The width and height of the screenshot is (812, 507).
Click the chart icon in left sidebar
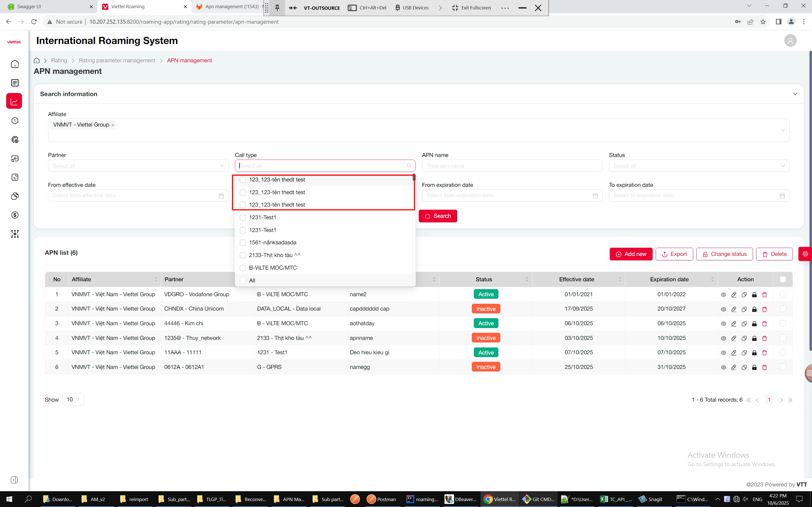pyautogui.click(x=14, y=101)
